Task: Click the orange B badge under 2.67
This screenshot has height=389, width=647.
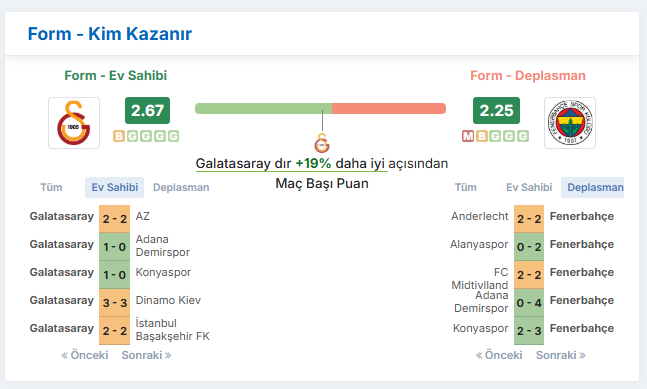Action: pyautogui.click(x=119, y=136)
